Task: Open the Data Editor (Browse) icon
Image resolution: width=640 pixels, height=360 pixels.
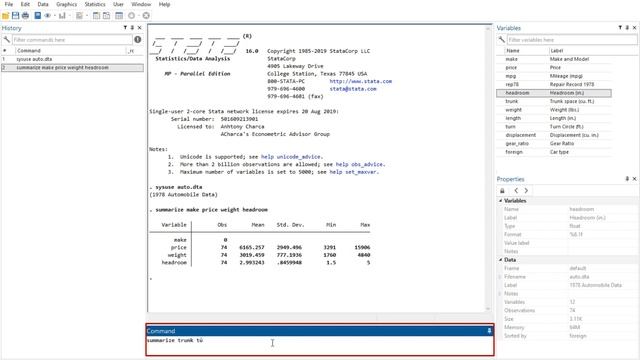Action: coord(107,16)
